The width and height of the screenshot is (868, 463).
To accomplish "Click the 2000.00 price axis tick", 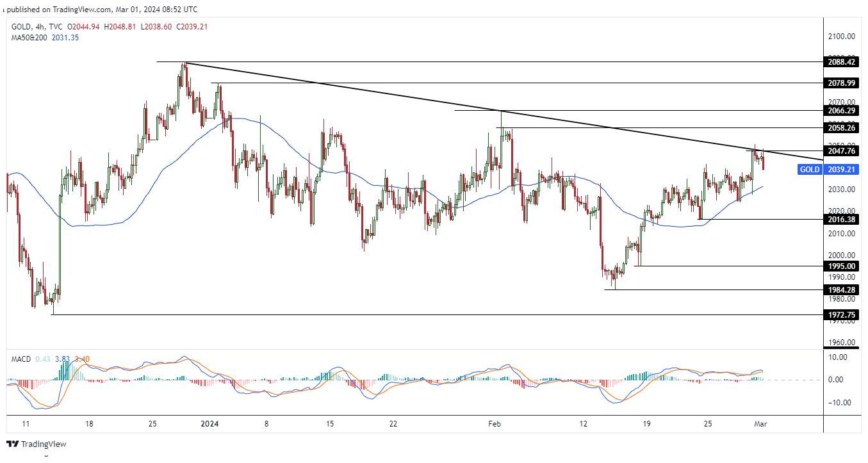I will tap(842, 255).
